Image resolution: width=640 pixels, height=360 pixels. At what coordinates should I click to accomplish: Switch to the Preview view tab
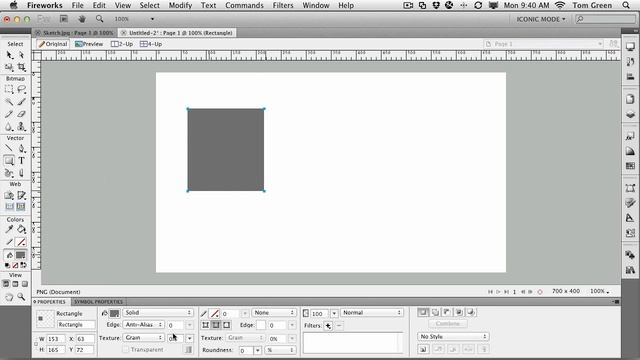[x=89, y=44]
